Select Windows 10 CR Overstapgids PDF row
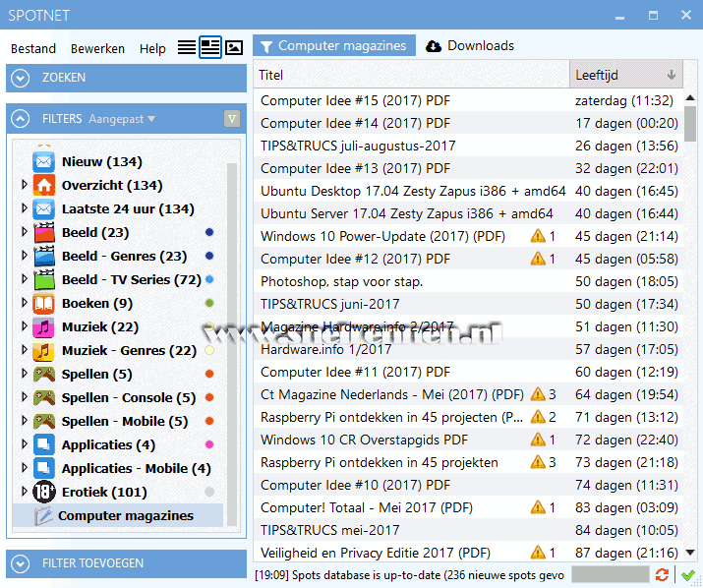This screenshot has width=703, height=588. click(468, 440)
